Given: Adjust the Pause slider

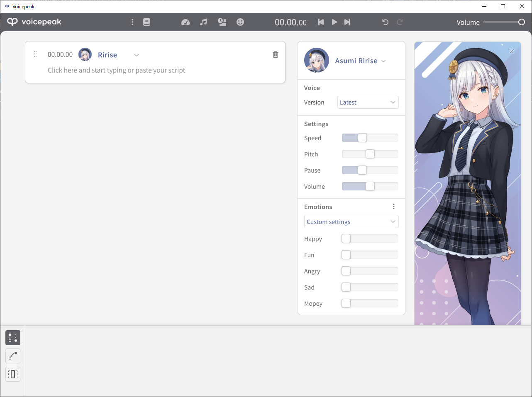Looking at the screenshot, I should [x=370, y=170].
